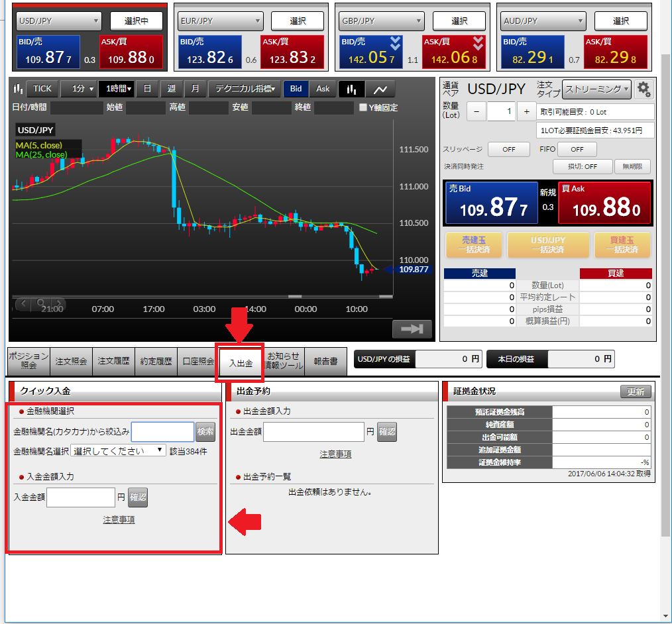672x624 pixels.
Task: Click the chart horizontal scrollbar handle
Action: (295, 296)
